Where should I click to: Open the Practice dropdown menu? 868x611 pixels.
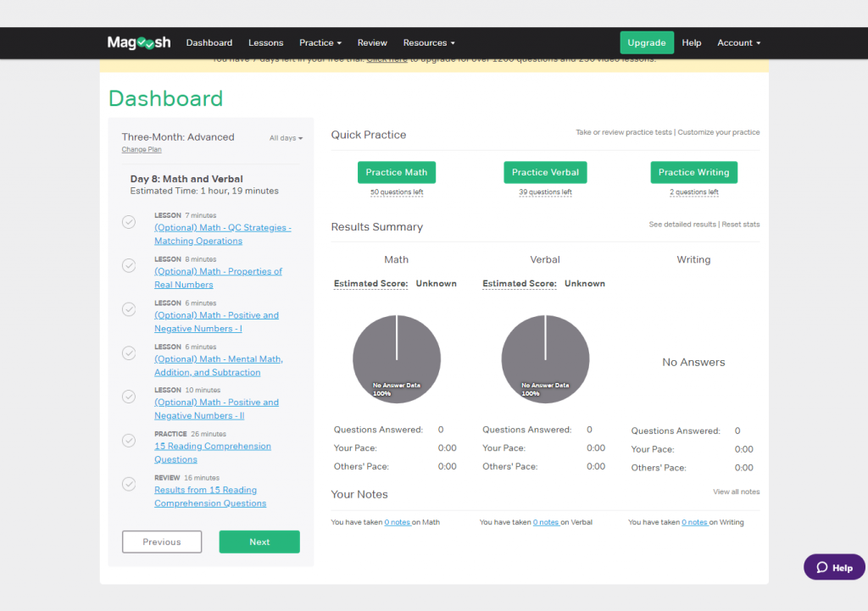click(x=320, y=42)
